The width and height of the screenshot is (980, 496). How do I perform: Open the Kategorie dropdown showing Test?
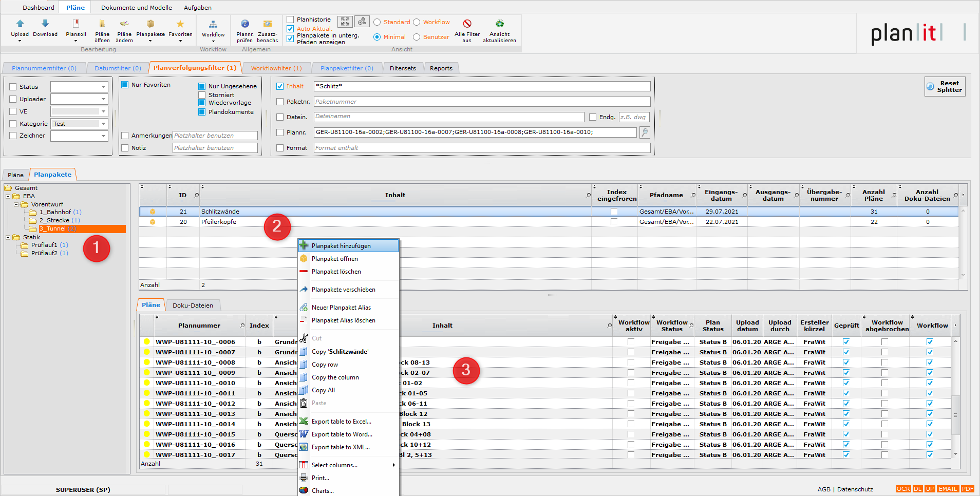pyautogui.click(x=79, y=124)
